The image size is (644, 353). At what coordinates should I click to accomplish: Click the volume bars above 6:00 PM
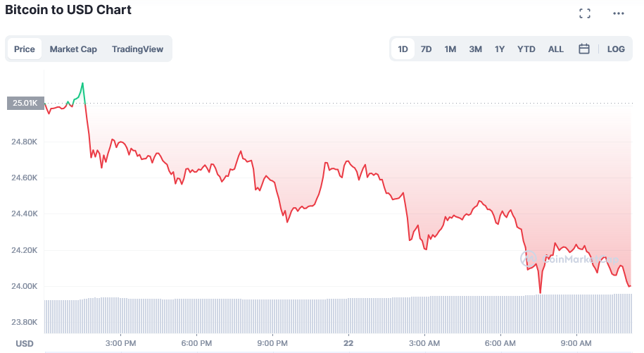pyautogui.click(x=196, y=316)
